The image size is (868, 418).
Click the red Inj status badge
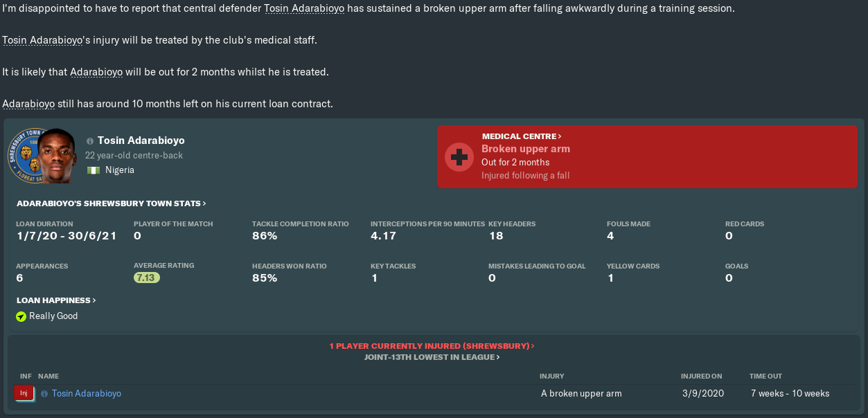(x=24, y=393)
